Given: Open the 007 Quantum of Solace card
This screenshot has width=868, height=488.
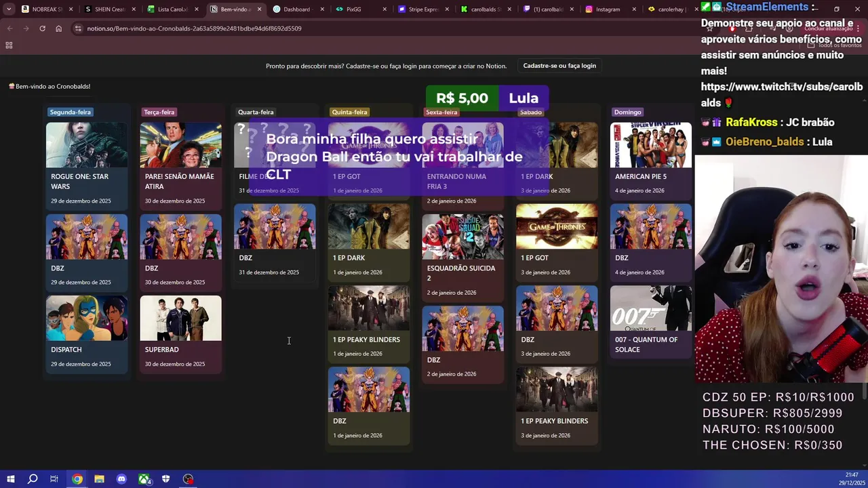Looking at the screenshot, I should click(651, 323).
